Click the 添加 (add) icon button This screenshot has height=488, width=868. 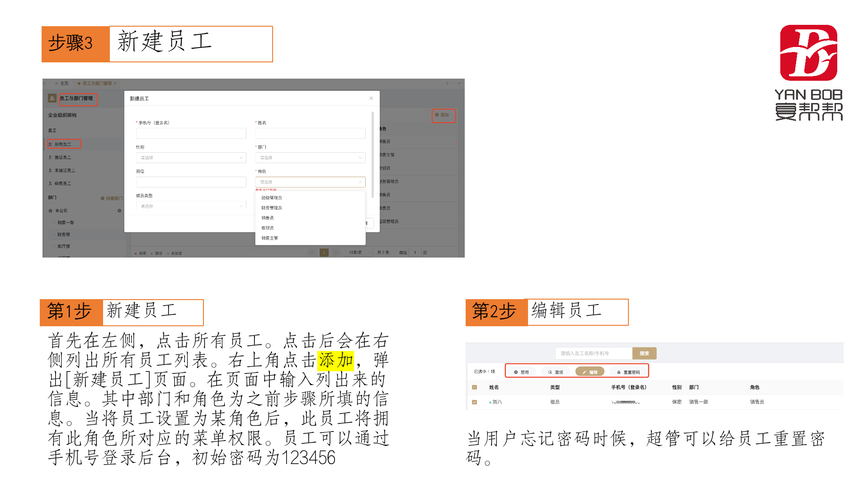point(437,115)
